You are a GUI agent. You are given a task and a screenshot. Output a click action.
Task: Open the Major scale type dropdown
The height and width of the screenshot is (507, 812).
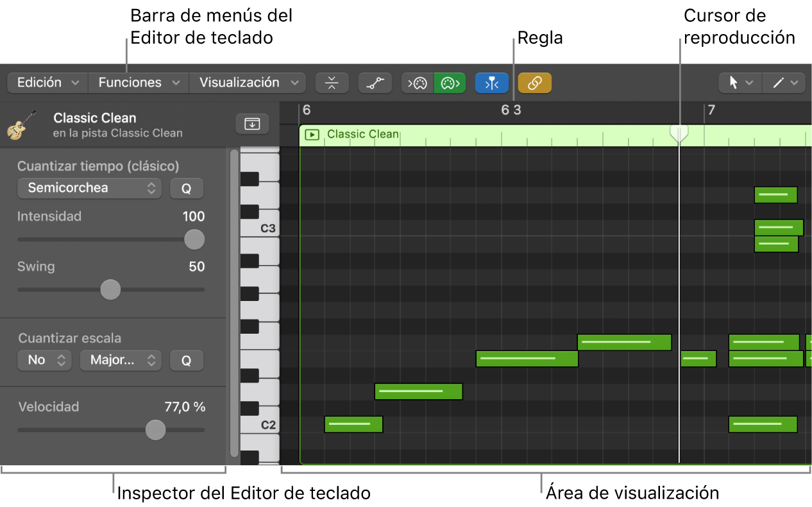[121, 360]
